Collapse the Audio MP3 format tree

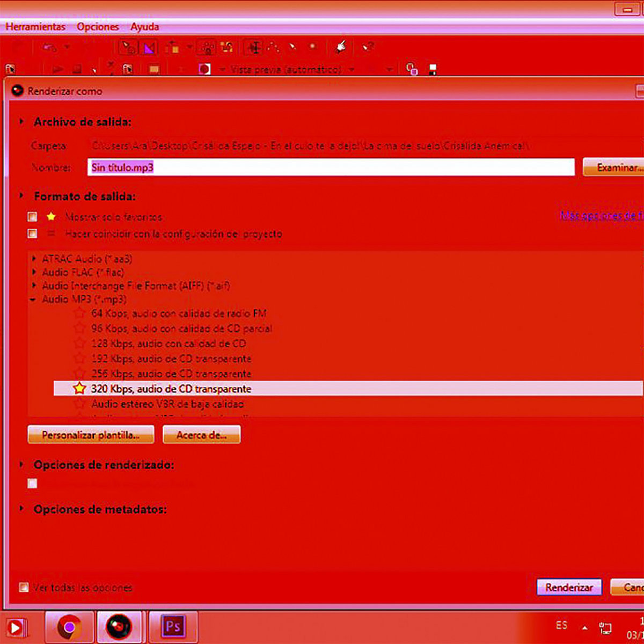pyautogui.click(x=33, y=299)
